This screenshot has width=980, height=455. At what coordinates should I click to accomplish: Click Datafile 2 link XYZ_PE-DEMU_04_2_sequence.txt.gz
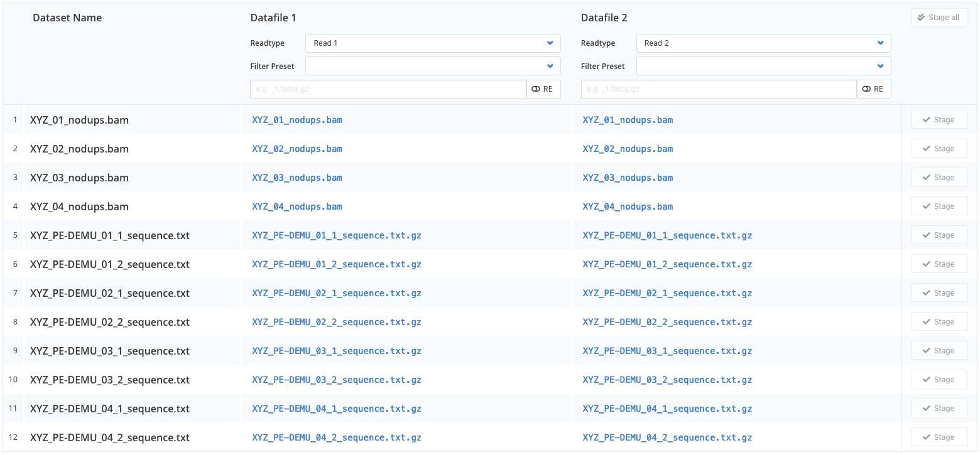pyautogui.click(x=667, y=437)
